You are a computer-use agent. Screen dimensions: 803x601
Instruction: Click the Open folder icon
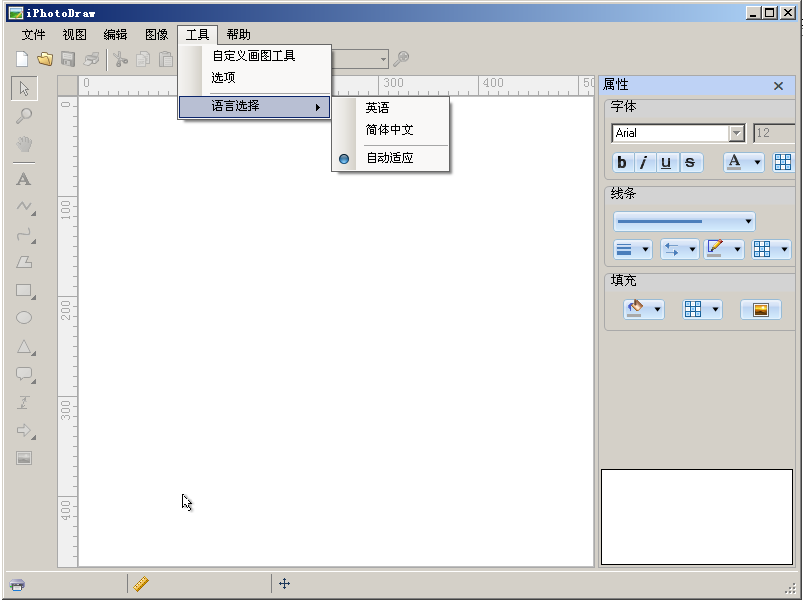(x=45, y=59)
